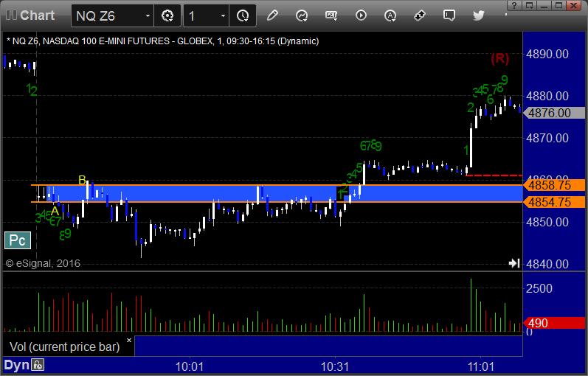The height and width of the screenshot is (376, 588).
Task: Click the 4858.75 orange price label
Action: coord(554,185)
